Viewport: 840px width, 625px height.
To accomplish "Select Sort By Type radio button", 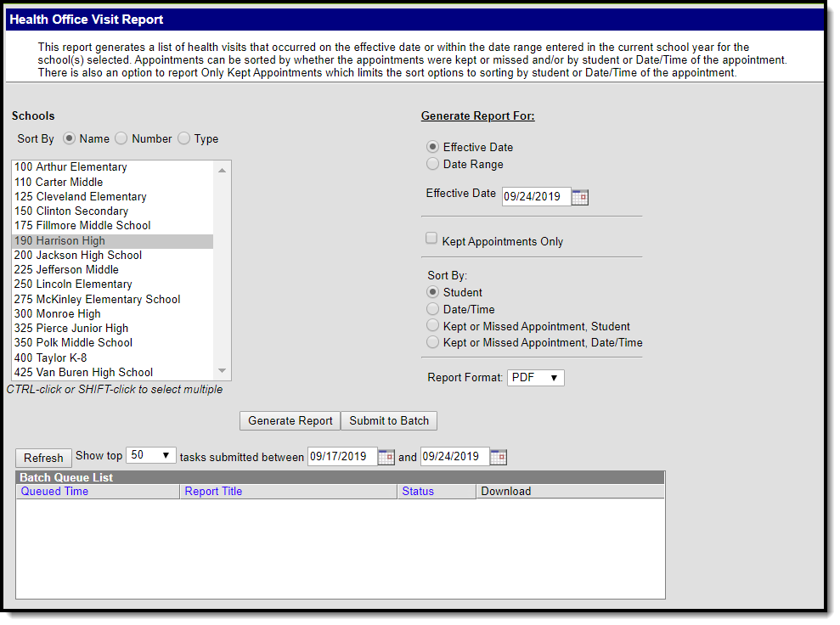I will (x=183, y=138).
